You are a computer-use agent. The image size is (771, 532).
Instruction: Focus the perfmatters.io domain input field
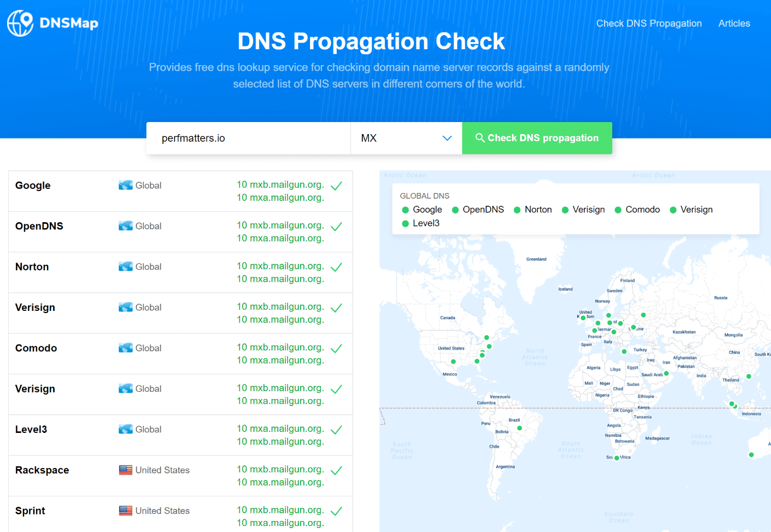tap(248, 138)
